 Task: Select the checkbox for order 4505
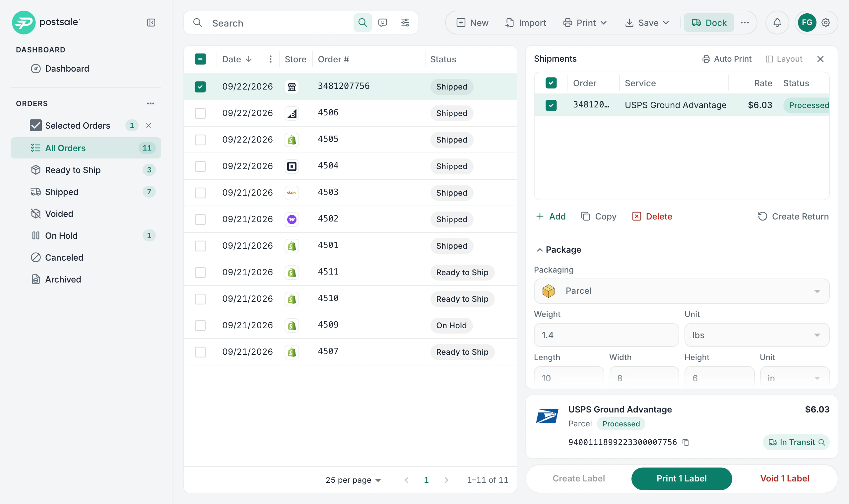coord(200,140)
